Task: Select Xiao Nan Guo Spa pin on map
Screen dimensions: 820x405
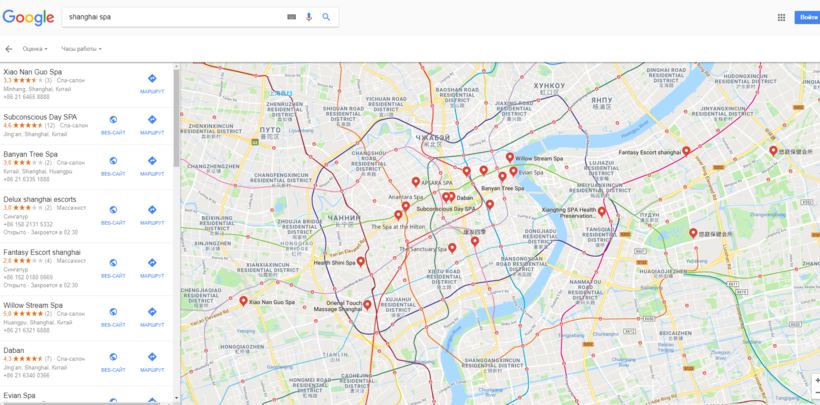Action: (x=243, y=301)
